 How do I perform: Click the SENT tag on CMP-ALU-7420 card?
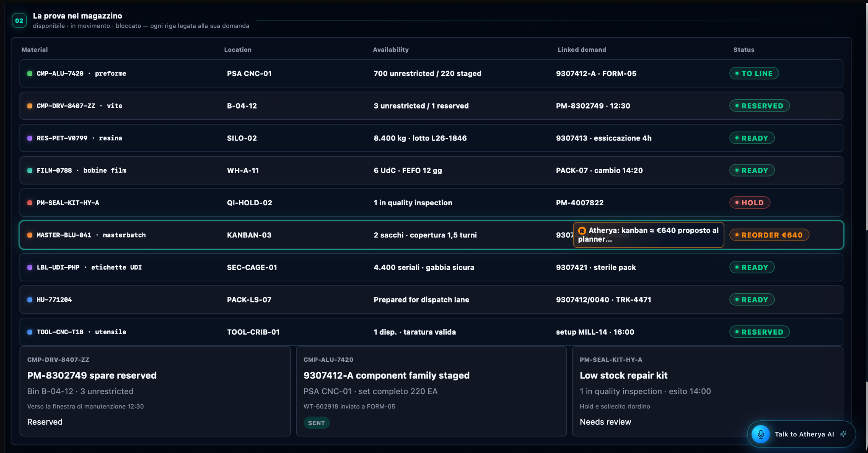click(317, 423)
